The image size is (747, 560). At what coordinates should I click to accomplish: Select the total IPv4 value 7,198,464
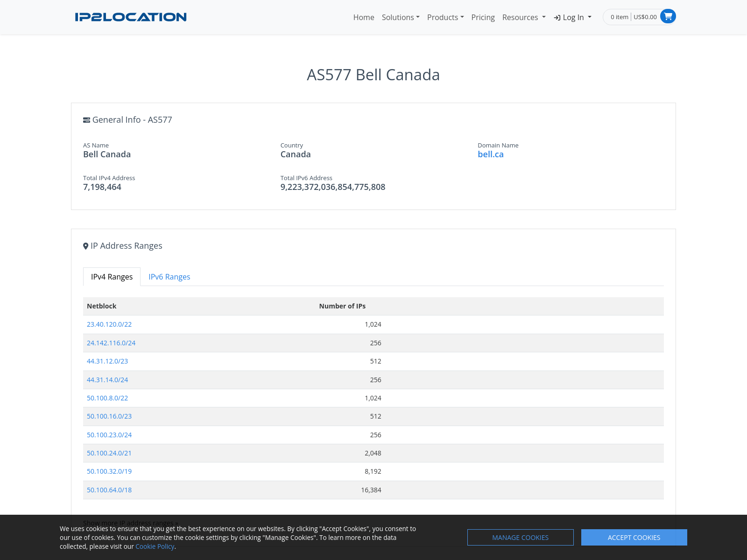pyautogui.click(x=102, y=187)
